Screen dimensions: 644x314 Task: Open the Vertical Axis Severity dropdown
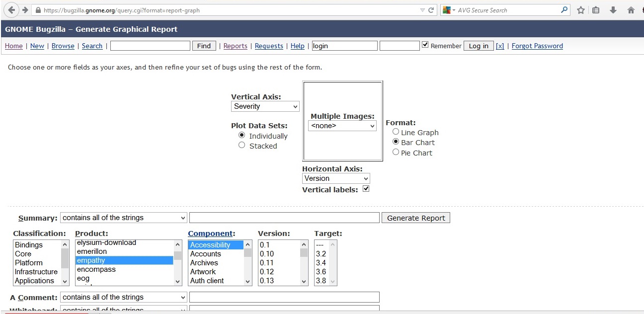tap(265, 106)
